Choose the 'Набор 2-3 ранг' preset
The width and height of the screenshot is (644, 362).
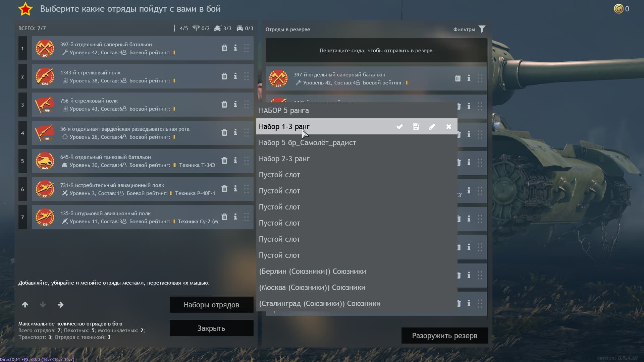[x=284, y=159]
